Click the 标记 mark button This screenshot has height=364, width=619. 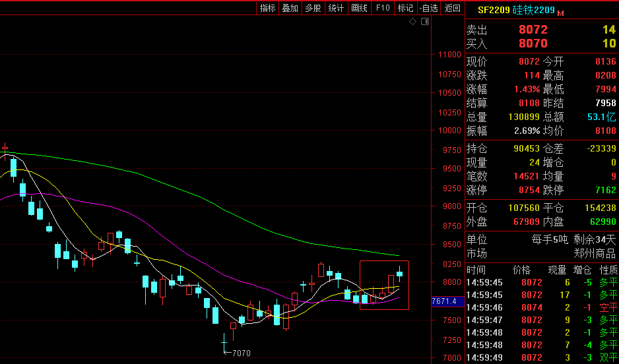pos(405,8)
